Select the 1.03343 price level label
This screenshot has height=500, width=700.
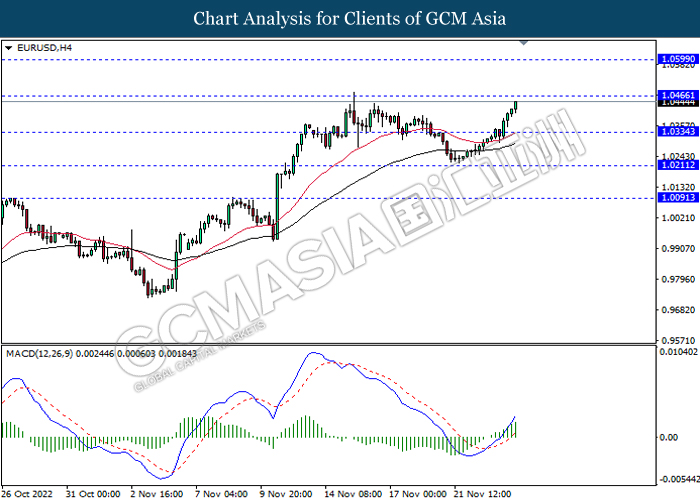(678, 132)
